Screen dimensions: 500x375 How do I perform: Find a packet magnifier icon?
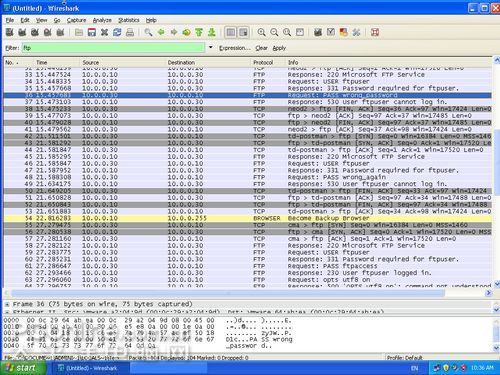[148, 32]
